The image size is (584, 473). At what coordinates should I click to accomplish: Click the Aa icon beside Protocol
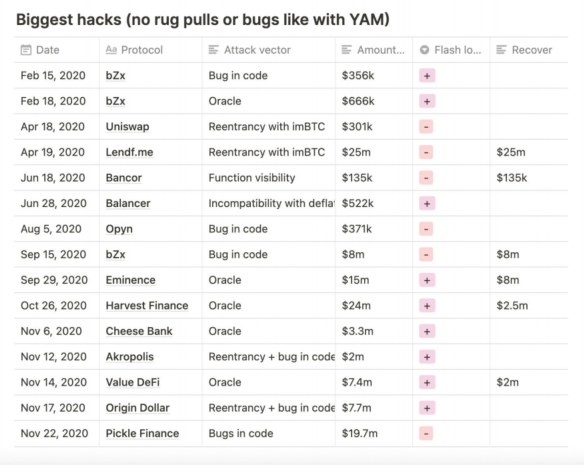coord(111,50)
